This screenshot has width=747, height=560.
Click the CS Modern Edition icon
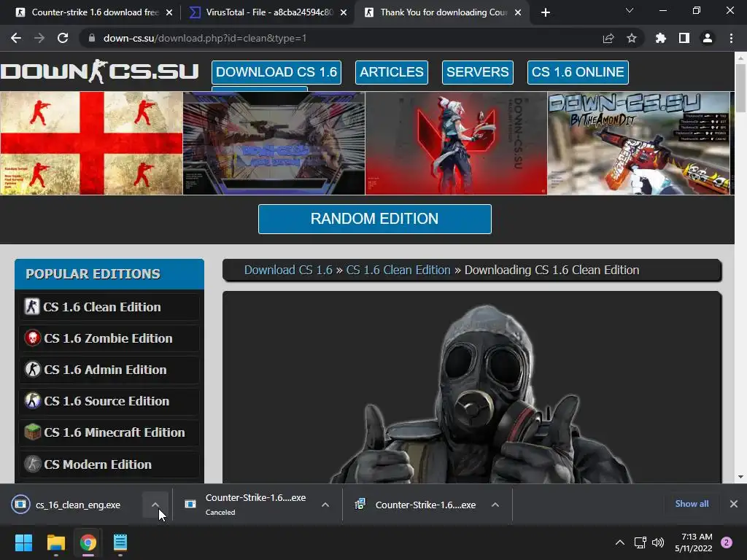(32, 464)
